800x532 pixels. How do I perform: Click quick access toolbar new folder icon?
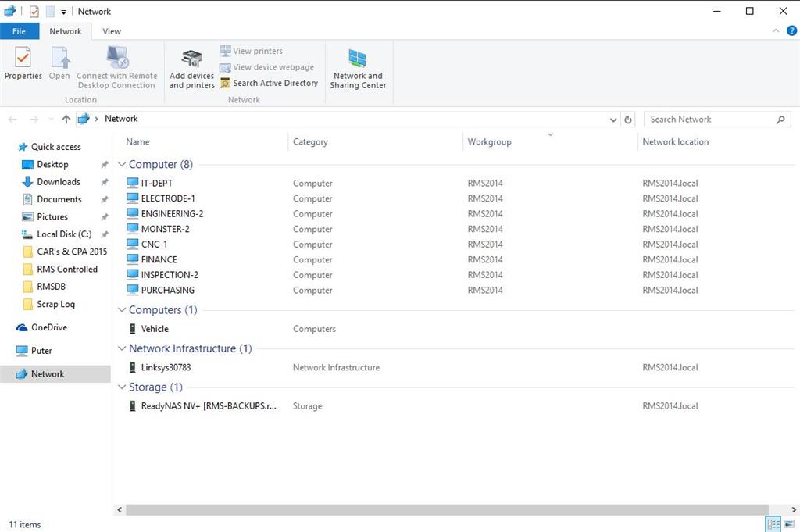click(50, 11)
